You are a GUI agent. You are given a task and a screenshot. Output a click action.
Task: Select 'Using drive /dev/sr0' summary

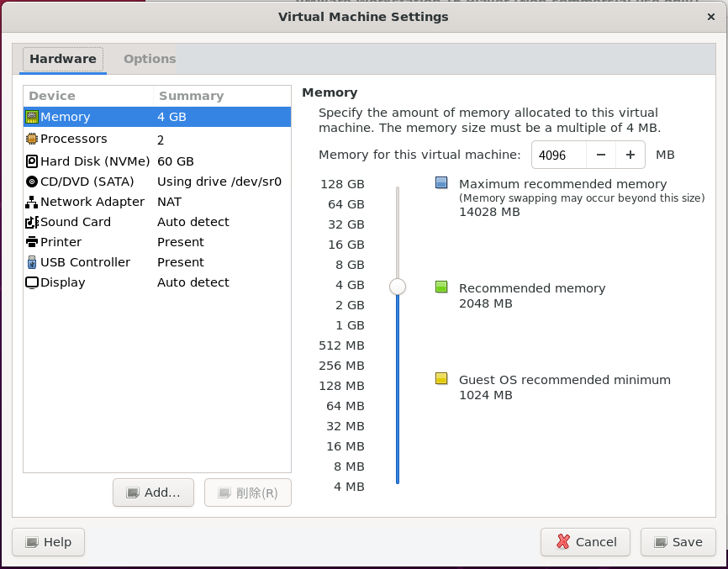tap(219, 182)
